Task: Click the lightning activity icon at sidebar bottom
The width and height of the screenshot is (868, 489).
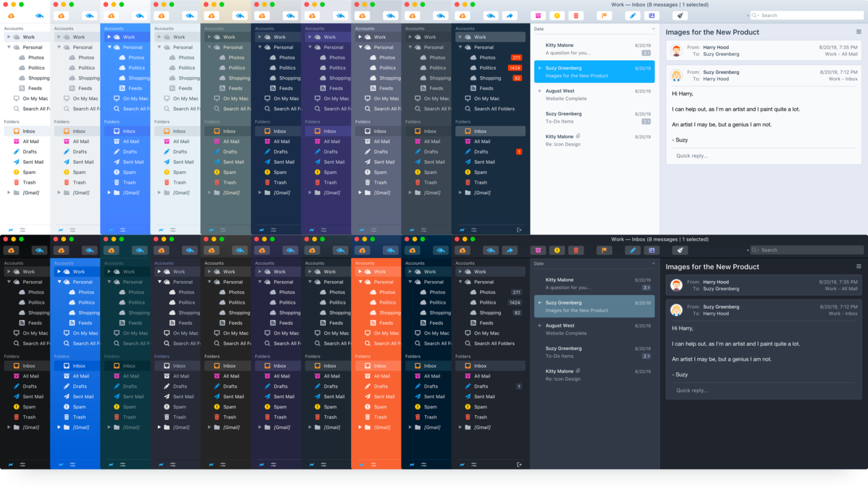Action: click(x=462, y=230)
